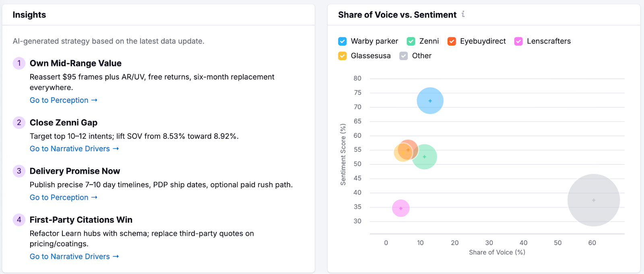Click the plus marker inside the blue Warby parker bubble
Image resolution: width=644 pixels, height=274 pixels.
coord(429,101)
